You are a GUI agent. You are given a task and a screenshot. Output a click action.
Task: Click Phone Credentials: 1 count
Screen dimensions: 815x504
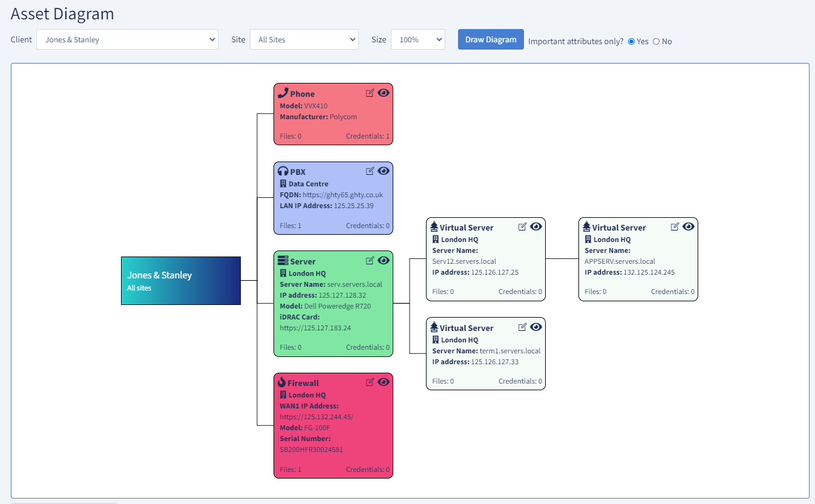tap(368, 136)
